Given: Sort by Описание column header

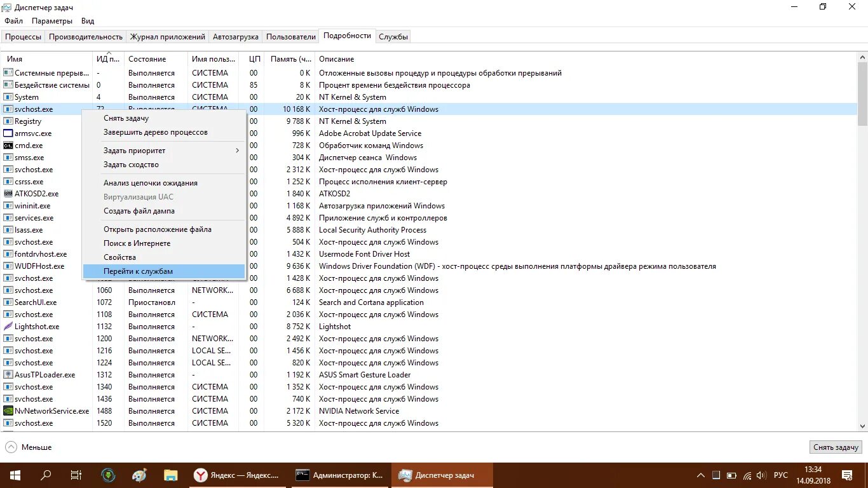Looking at the screenshot, I should tap(585, 59).
